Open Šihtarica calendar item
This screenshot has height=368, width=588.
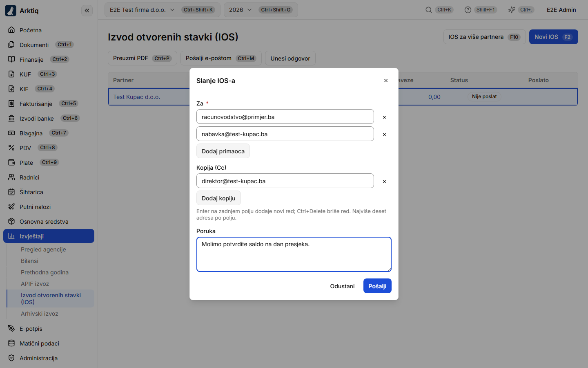49,192
